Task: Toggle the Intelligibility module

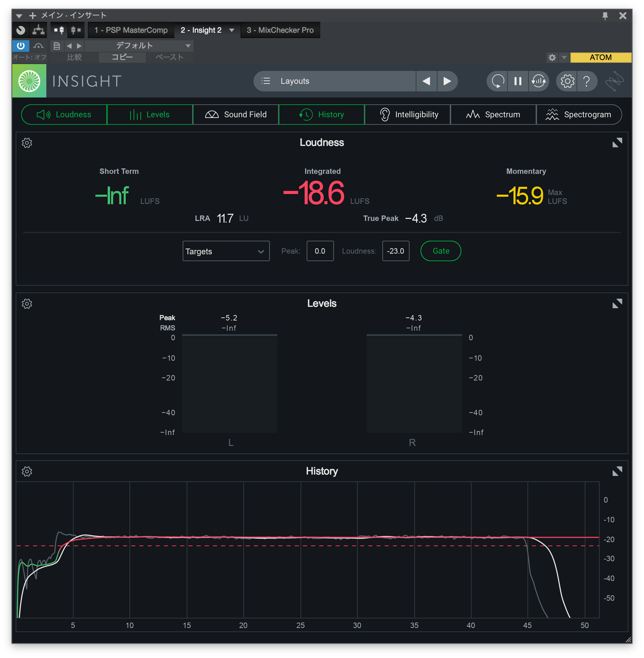Action: pyautogui.click(x=408, y=115)
